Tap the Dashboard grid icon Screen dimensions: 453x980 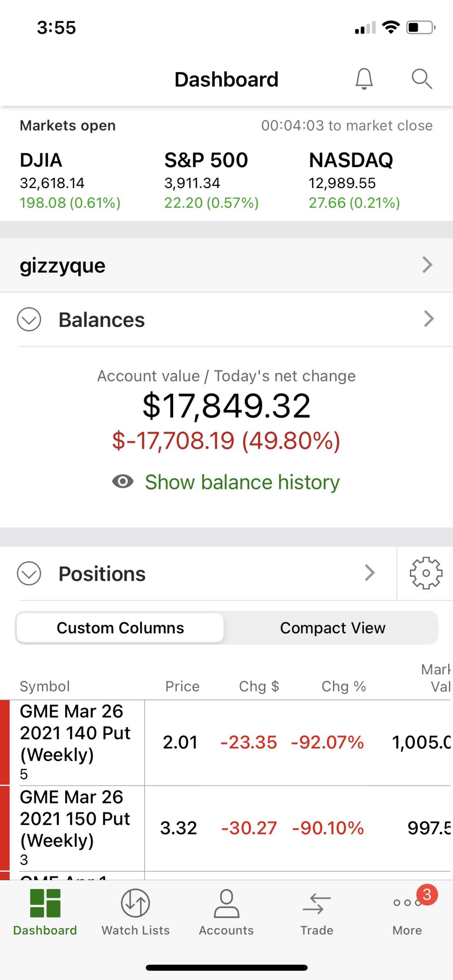tap(45, 903)
